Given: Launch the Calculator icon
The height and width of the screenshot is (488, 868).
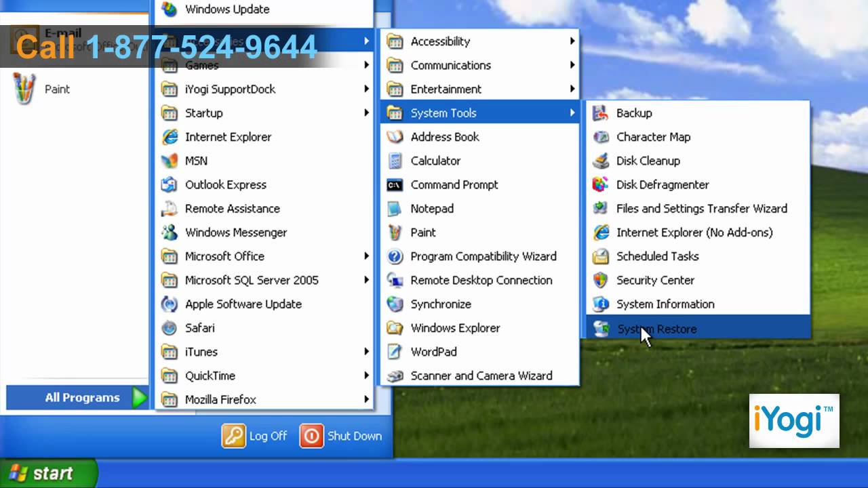Looking at the screenshot, I should [x=395, y=161].
